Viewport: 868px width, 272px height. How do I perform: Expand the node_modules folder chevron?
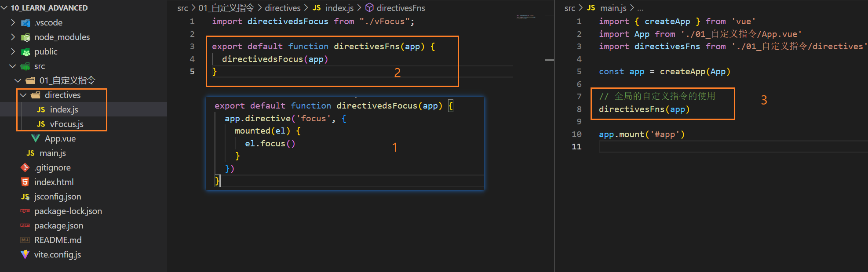(x=13, y=37)
